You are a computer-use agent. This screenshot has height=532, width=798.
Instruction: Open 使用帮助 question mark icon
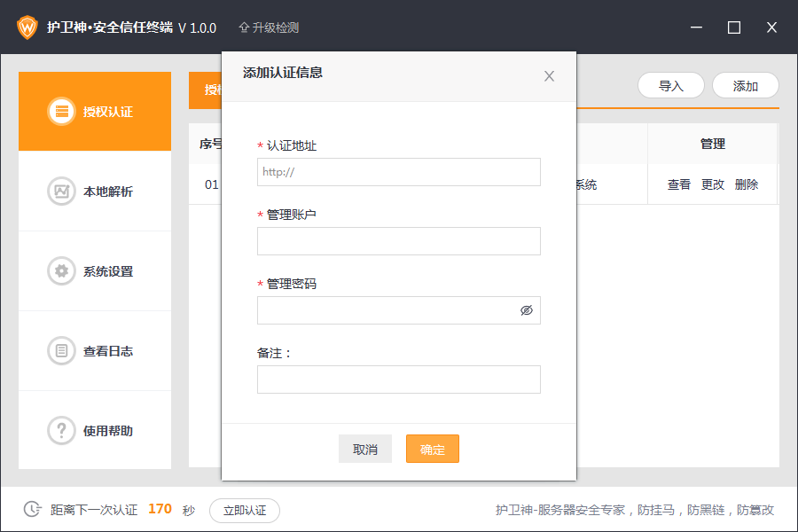click(61, 431)
